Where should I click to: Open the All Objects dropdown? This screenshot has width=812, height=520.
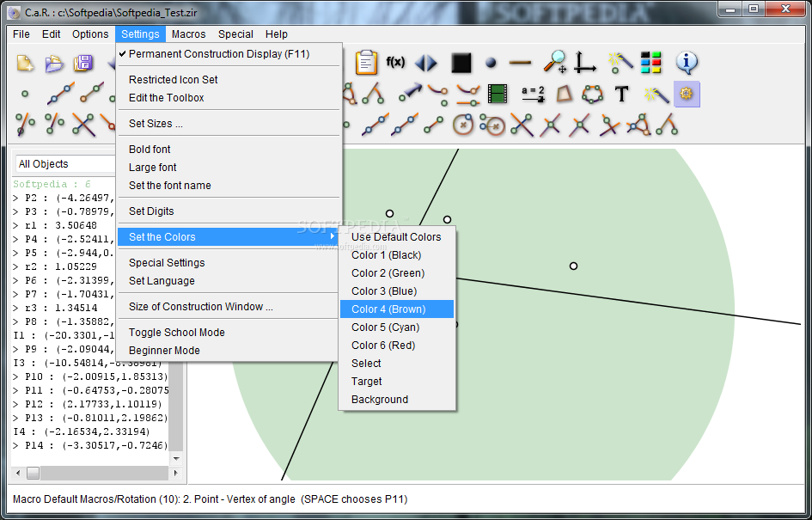coord(66,164)
